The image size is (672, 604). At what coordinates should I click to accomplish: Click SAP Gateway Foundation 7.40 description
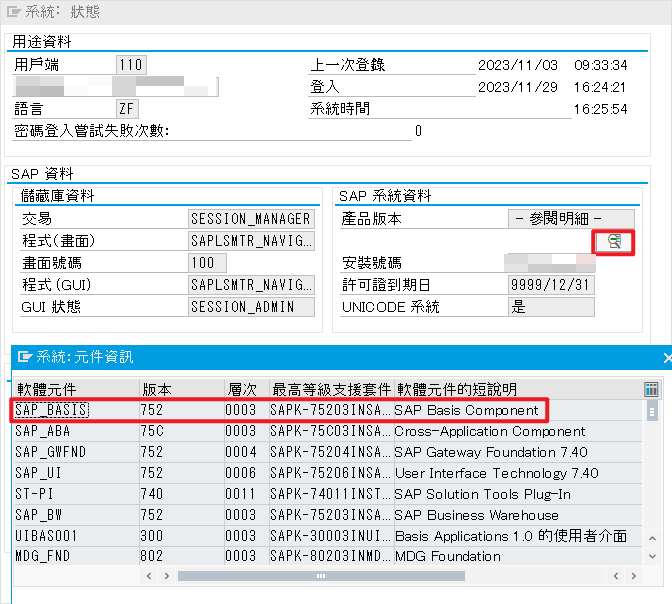491,452
